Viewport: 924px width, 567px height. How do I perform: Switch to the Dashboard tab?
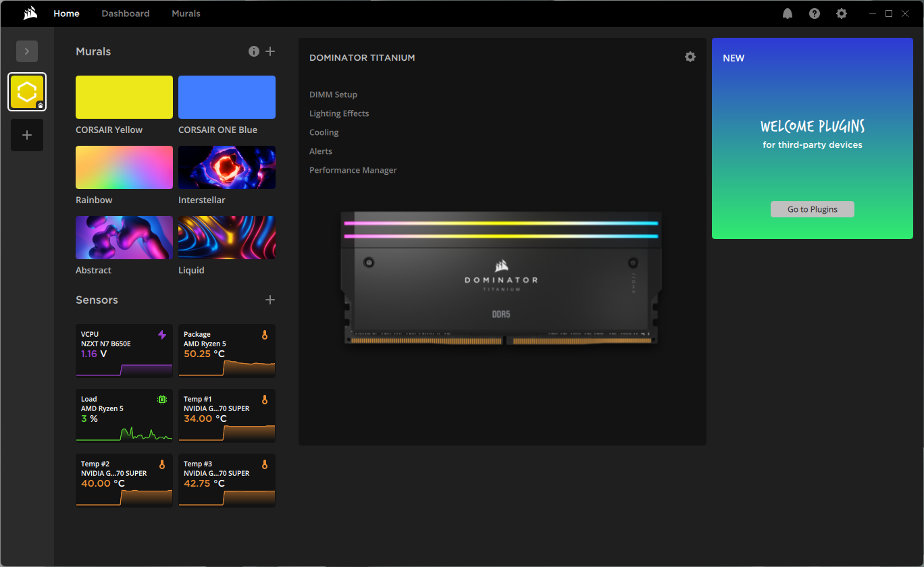[126, 13]
